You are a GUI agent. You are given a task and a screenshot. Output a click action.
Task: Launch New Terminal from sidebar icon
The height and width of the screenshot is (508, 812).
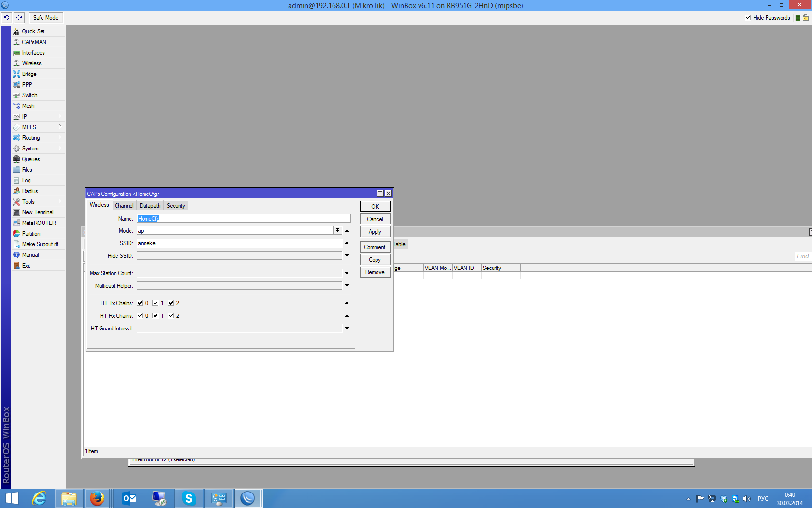(x=16, y=212)
